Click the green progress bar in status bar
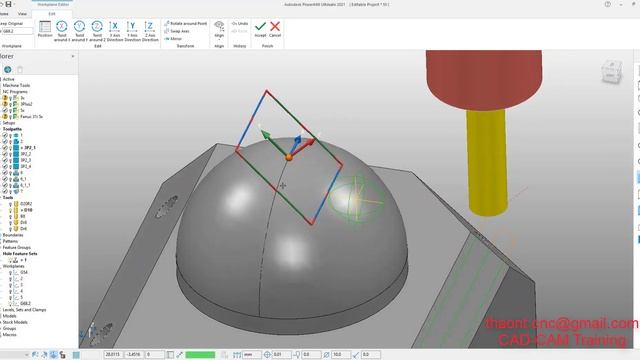 [200, 355]
